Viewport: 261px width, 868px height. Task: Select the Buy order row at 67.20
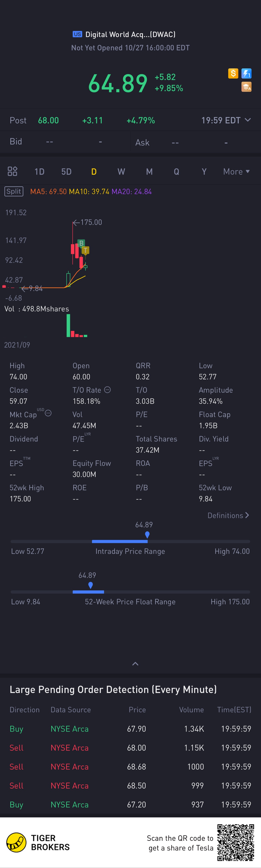pyautogui.click(x=130, y=804)
